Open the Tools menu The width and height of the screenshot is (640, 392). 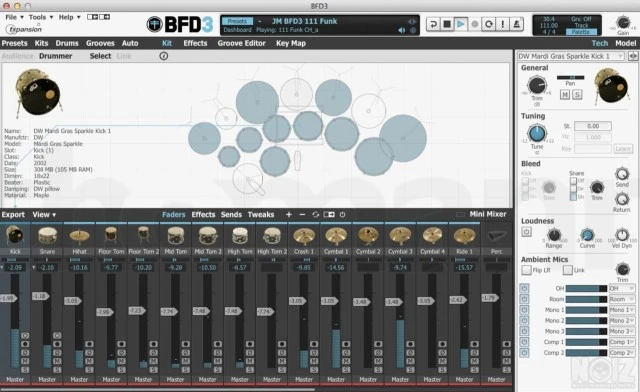click(41, 17)
